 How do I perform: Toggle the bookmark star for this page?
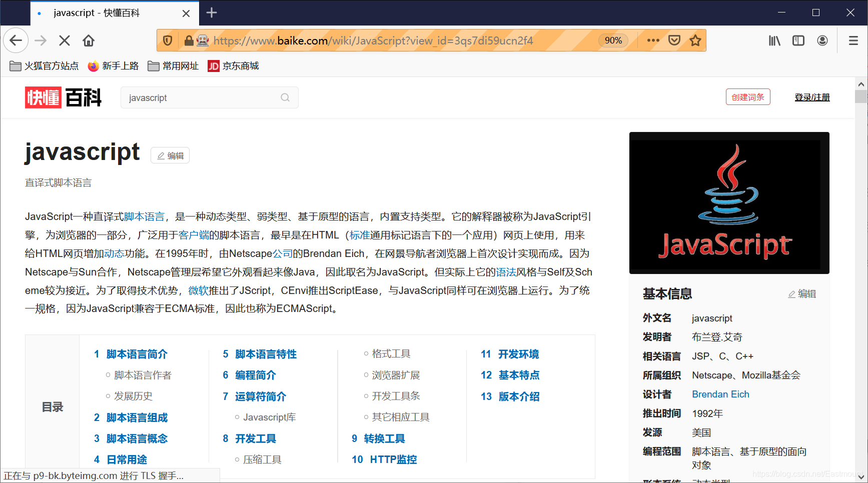(x=695, y=40)
